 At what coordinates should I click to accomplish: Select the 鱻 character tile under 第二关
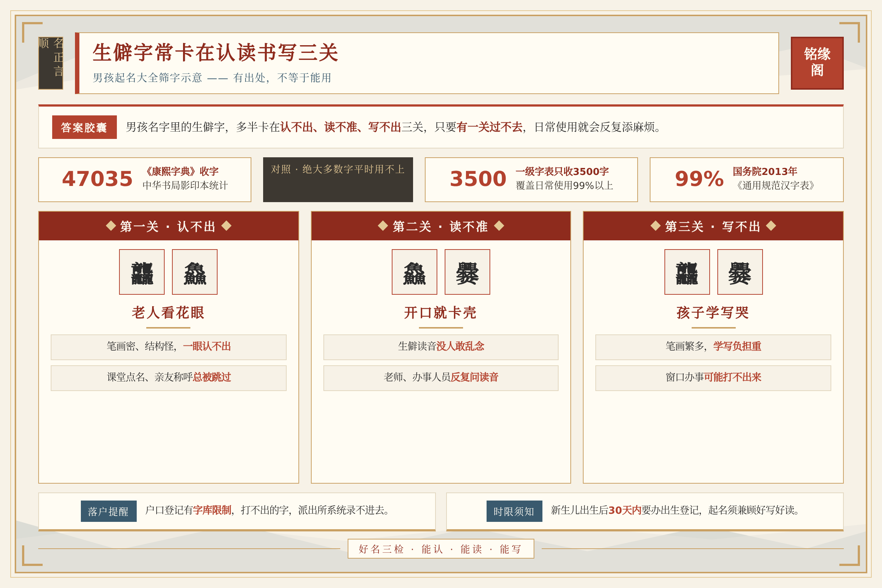point(415,272)
